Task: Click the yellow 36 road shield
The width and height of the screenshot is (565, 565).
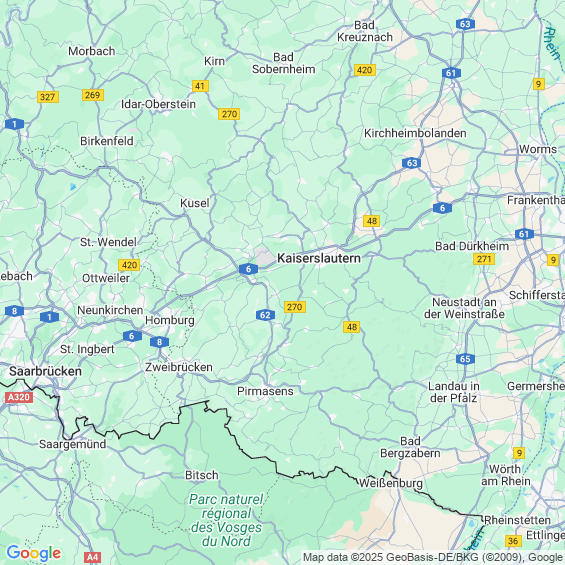Action: [513, 541]
